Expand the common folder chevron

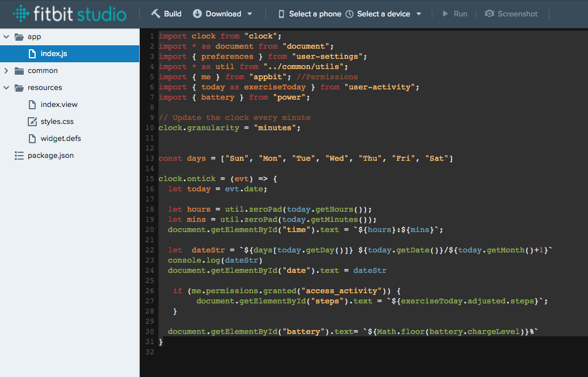pos(6,71)
